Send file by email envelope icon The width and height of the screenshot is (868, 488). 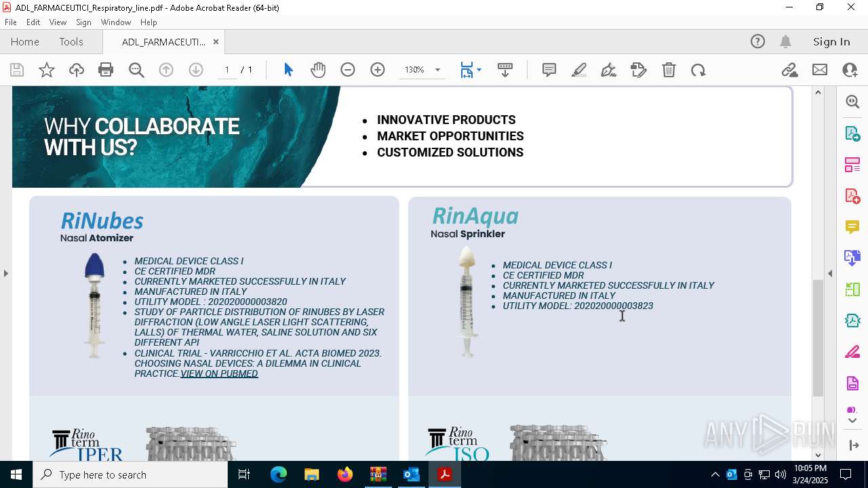[x=820, y=70]
